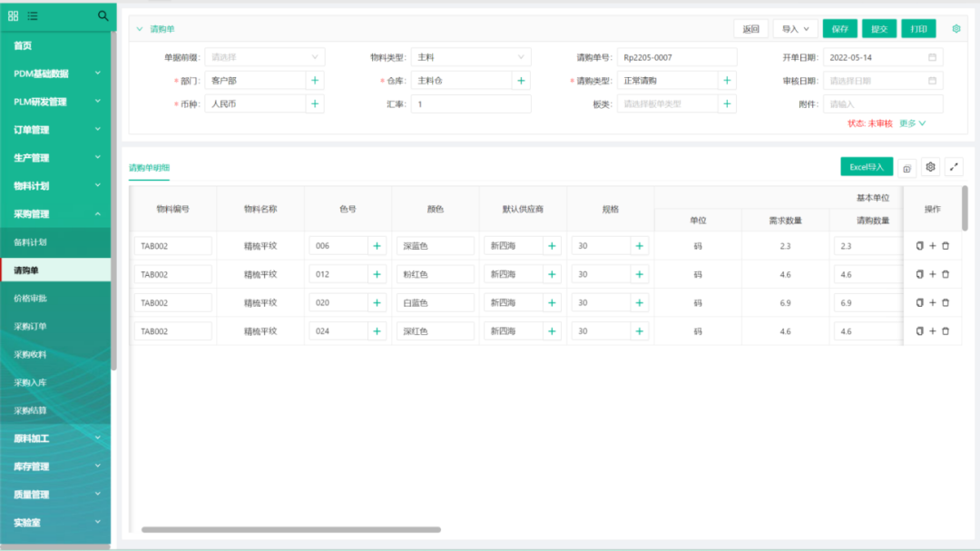
Task: Click the plus icon beside 部门 field
Action: [x=315, y=81]
